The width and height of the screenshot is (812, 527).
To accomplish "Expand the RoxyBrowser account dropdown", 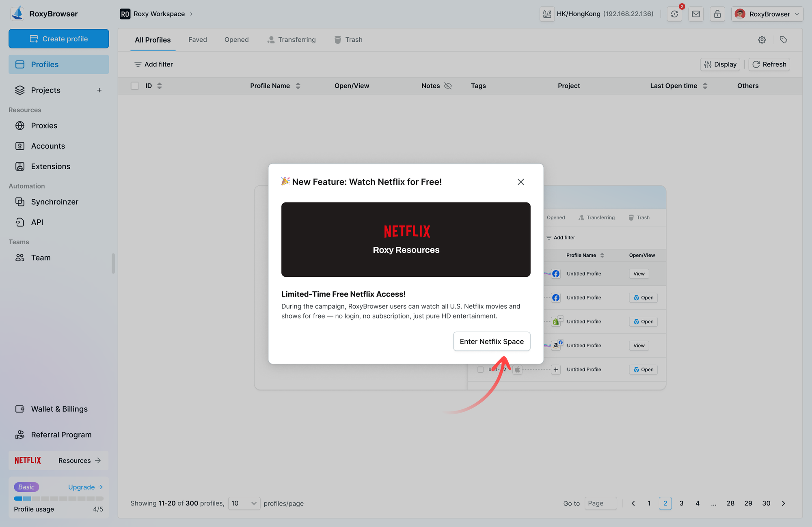I will pos(767,13).
